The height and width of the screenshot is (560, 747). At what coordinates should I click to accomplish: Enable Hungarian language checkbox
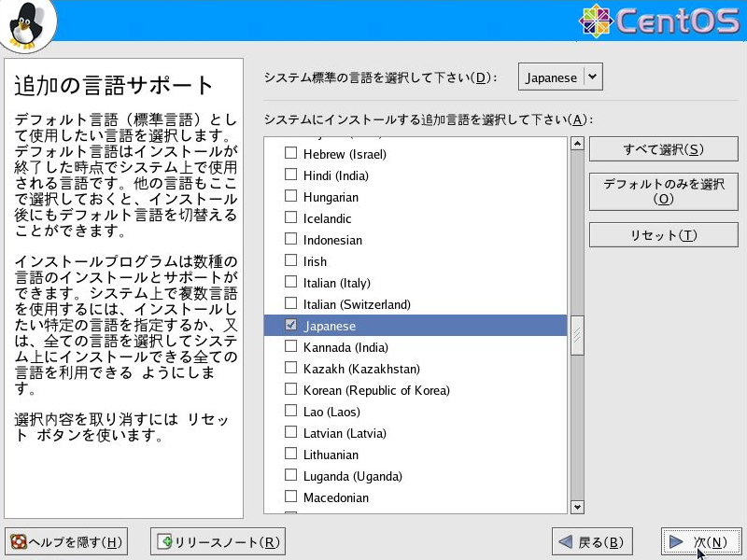pyautogui.click(x=290, y=196)
